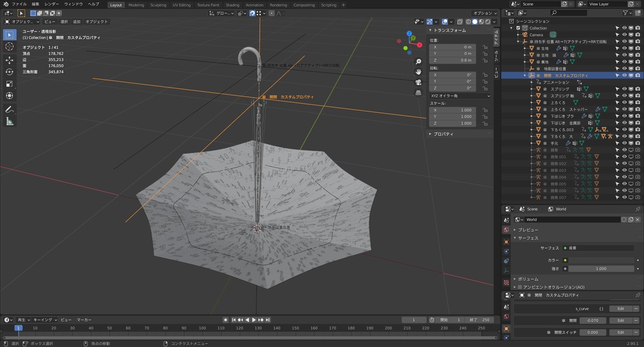Click Edit button for s_curve property
This screenshot has width=644, height=347.
coord(620,309)
